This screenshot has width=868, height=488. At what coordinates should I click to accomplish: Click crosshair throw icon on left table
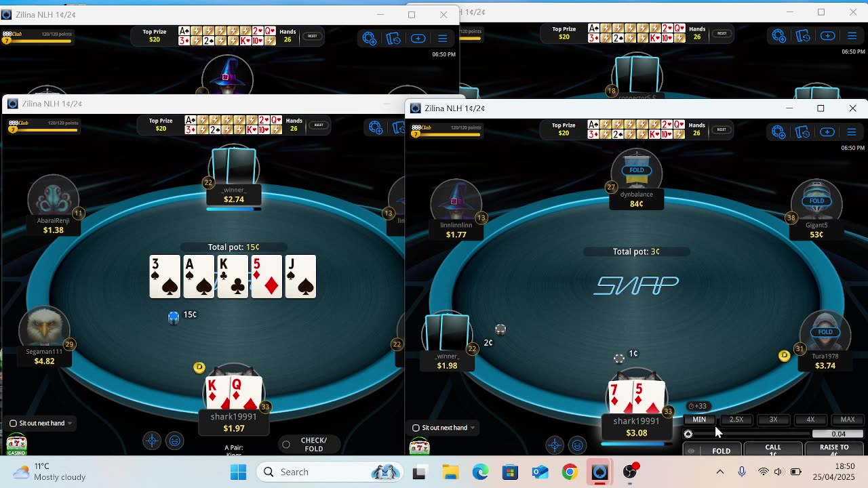coord(152,441)
